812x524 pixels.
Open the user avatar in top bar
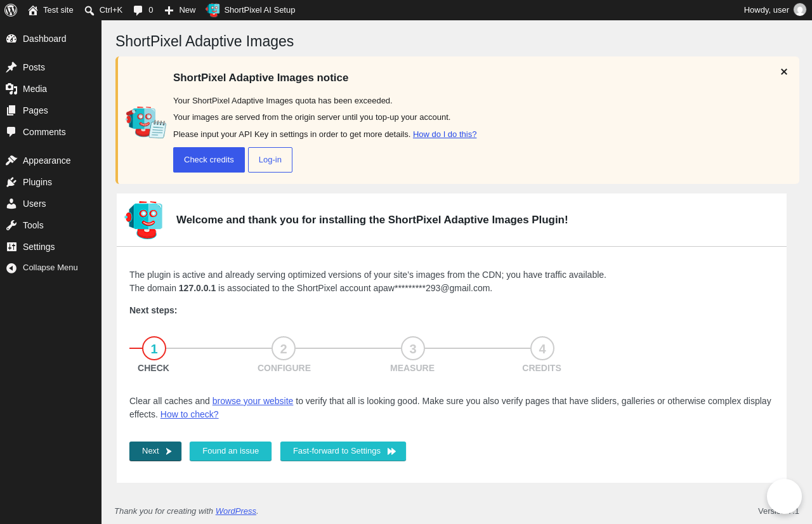point(800,10)
